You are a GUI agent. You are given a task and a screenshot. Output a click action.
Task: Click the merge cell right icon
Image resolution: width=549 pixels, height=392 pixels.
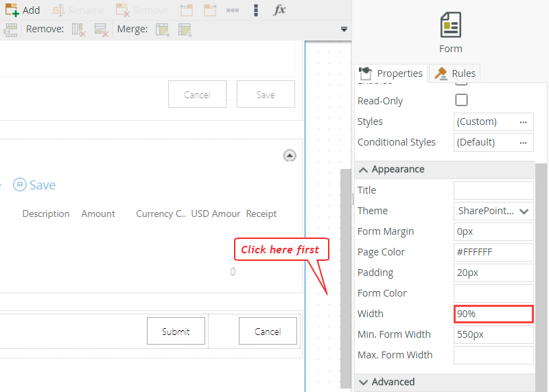pyautogui.click(x=163, y=30)
